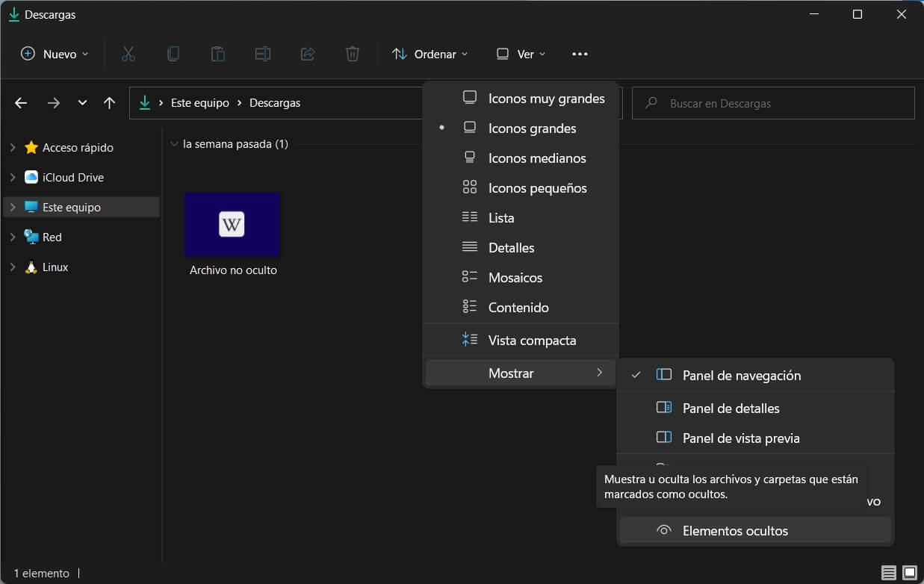Select the Rename icon in the toolbar
The image size is (924, 584).
click(x=262, y=53)
